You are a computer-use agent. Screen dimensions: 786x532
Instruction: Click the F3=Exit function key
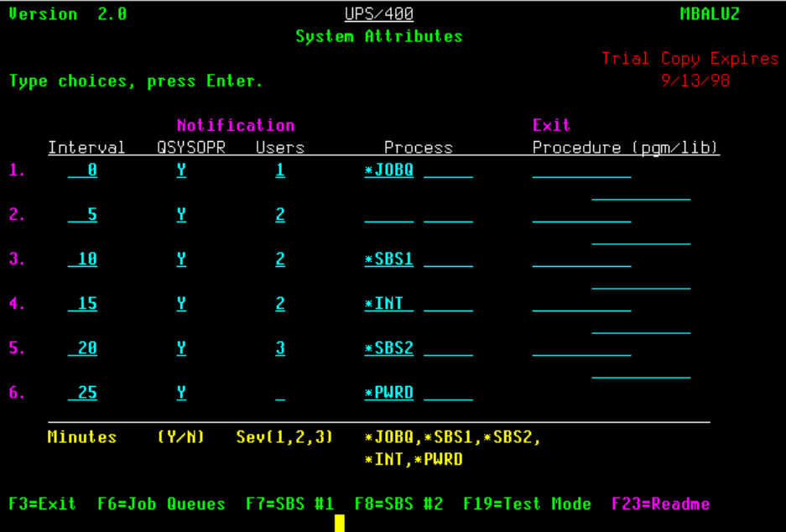pos(42,504)
